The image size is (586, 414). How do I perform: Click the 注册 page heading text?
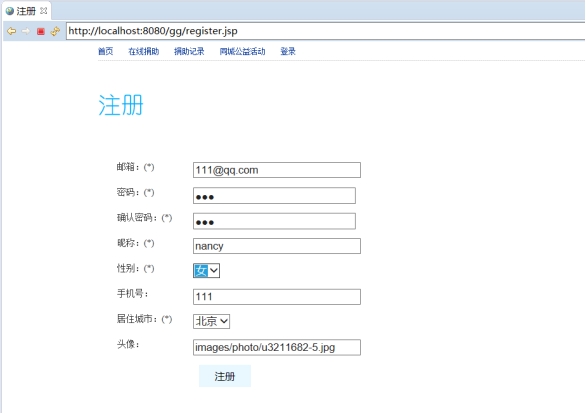point(121,105)
